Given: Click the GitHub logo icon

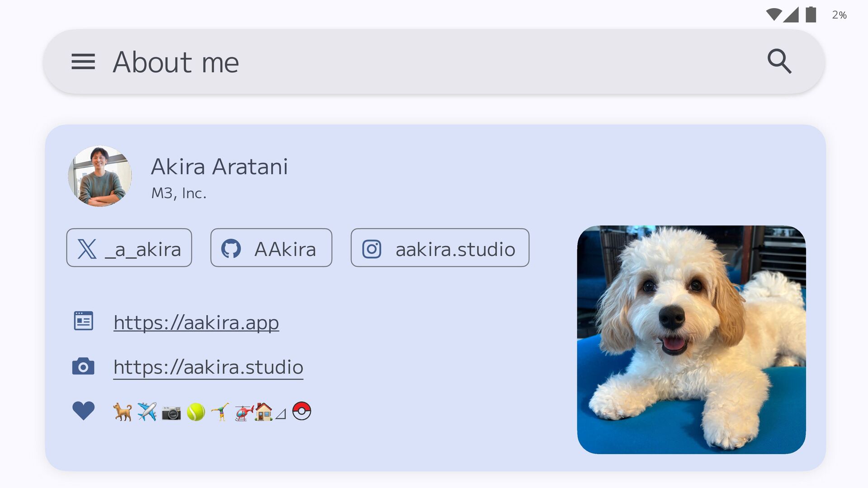Looking at the screenshot, I should point(231,249).
